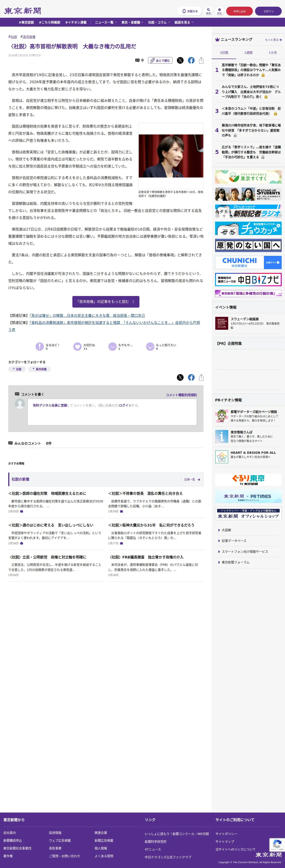Screen dimensions: 285x868
Task: Share on Facebook using the icon below the headline
Action: [191, 60]
